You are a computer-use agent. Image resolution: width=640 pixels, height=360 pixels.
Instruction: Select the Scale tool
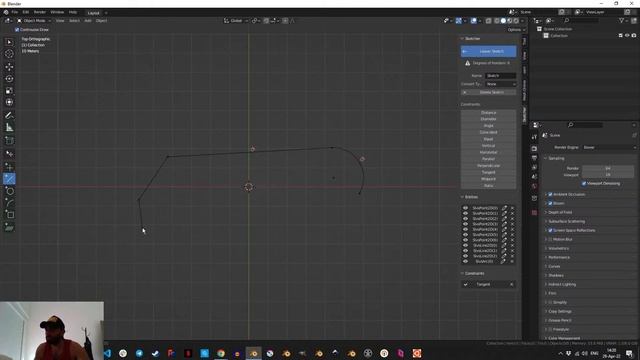click(x=9, y=91)
